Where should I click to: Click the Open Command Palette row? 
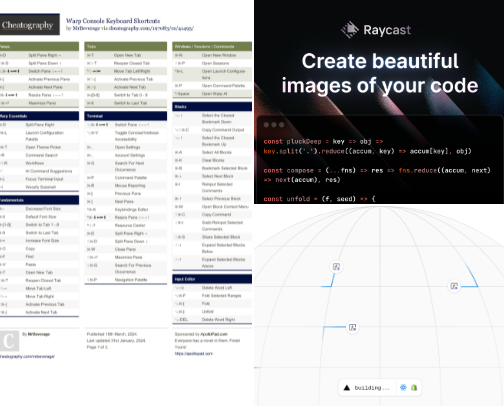[x=212, y=86]
